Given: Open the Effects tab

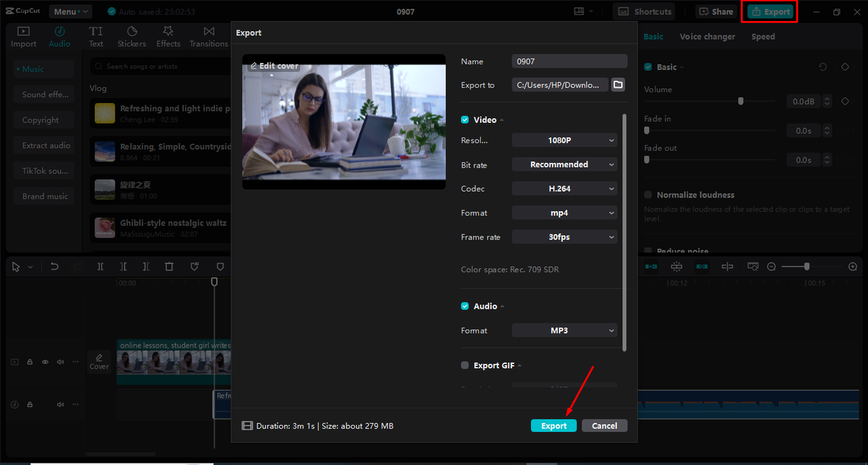Looking at the screenshot, I should click(x=168, y=37).
